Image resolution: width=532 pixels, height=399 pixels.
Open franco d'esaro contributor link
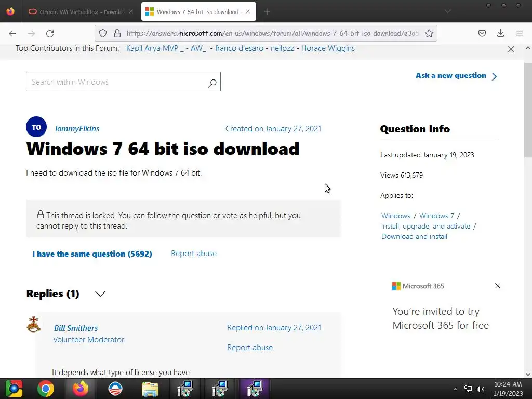pyautogui.click(x=239, y=48)
